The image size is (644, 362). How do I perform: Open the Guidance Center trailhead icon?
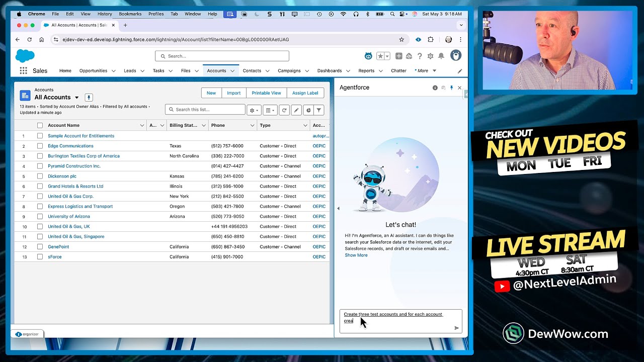click(x=409, y=56)
